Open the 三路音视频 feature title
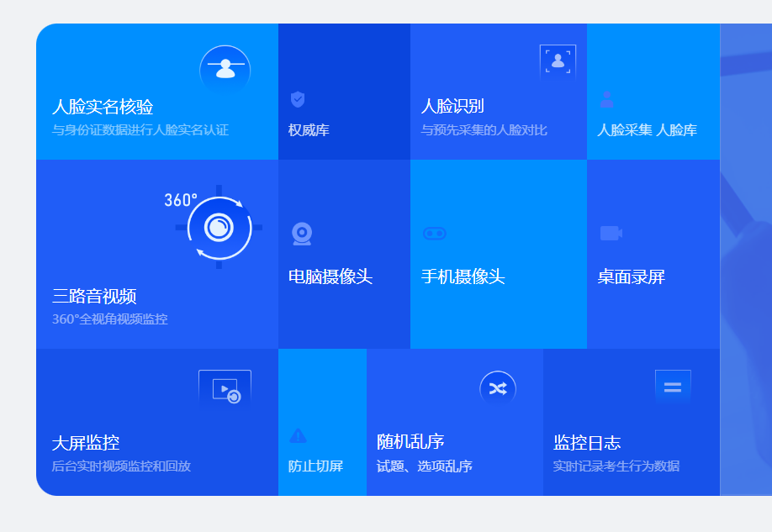 point(94,296)
